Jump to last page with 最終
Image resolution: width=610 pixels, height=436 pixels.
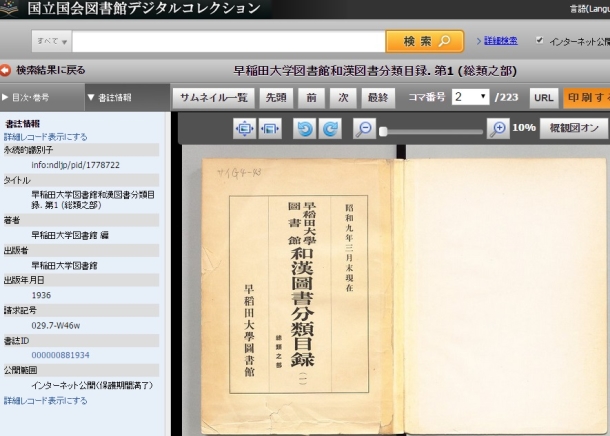pos(378,98)
